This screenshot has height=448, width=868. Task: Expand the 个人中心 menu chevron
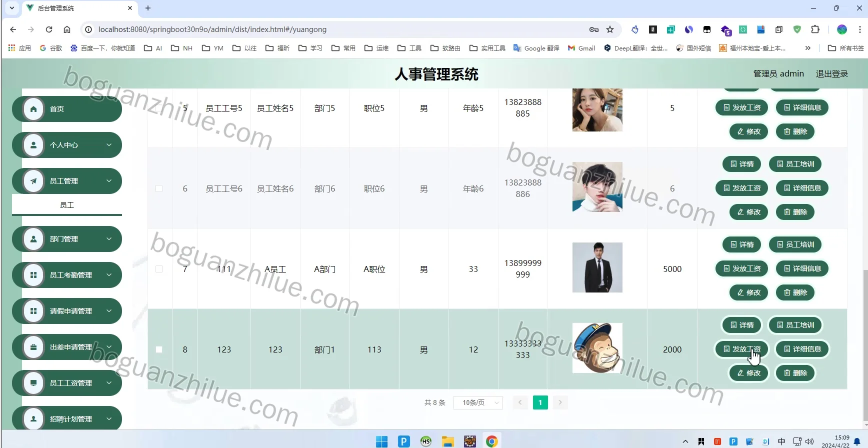pyautogui.click(x=109, y=145)
